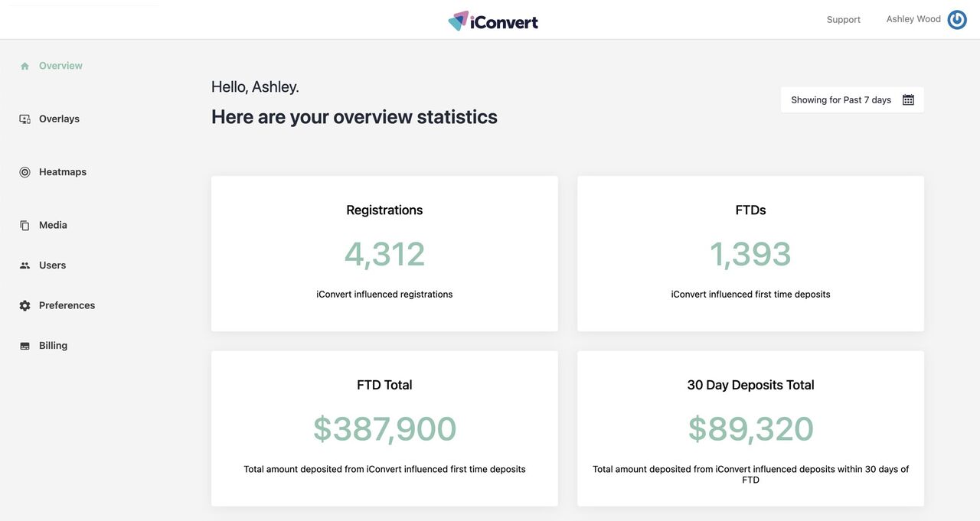Click the iConvert logo
The width and height of the screenshot is (980, 521).
[493, 21]
